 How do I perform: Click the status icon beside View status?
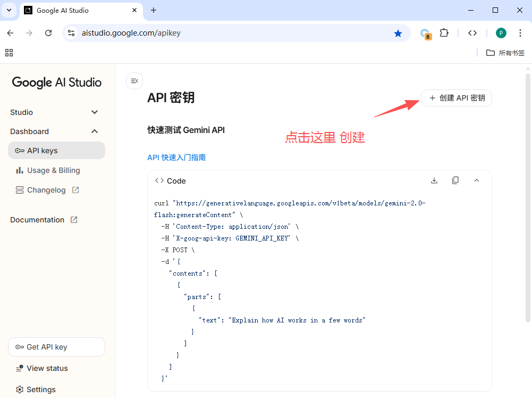20,368
